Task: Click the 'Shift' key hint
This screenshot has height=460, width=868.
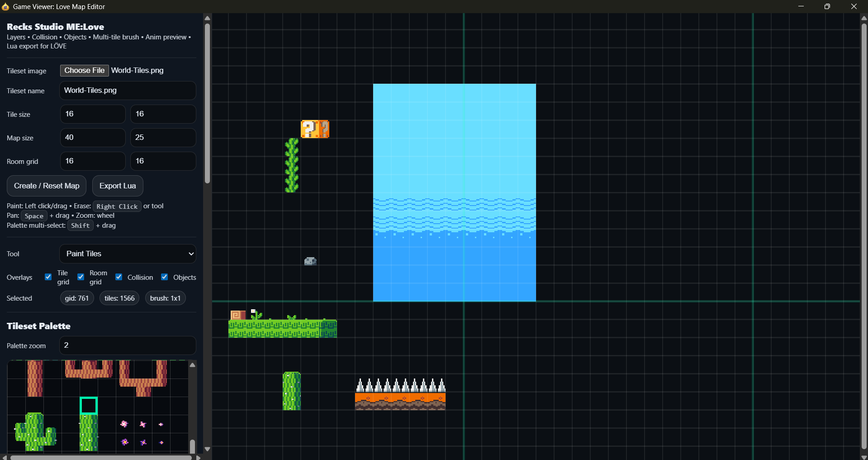Action: [81, 225]
